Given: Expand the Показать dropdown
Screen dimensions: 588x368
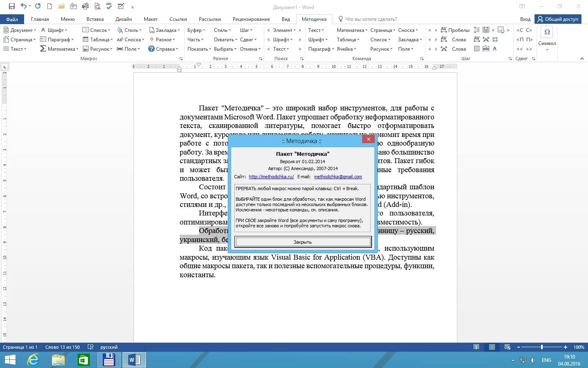Looking at the screenshot, I should [x=199, y=49].
